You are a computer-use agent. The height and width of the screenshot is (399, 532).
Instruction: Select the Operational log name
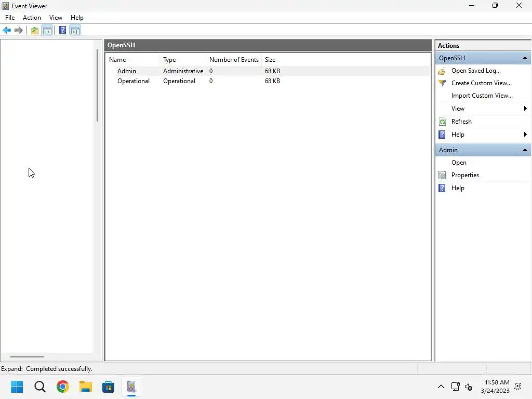(134, 81)
